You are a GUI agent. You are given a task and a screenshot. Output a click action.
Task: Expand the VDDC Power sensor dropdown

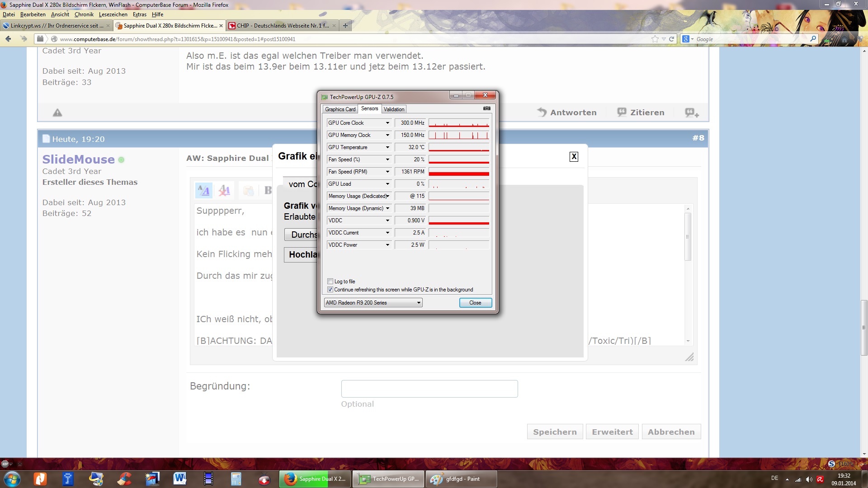(x=387, y=245)
